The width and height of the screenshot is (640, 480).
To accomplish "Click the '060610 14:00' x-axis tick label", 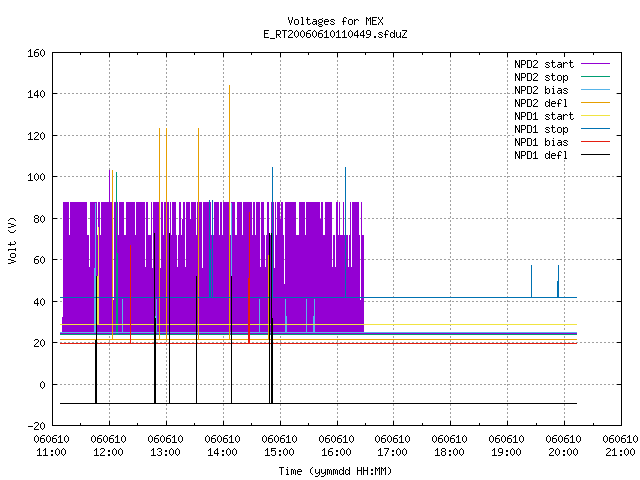I will tap(222, 446).
